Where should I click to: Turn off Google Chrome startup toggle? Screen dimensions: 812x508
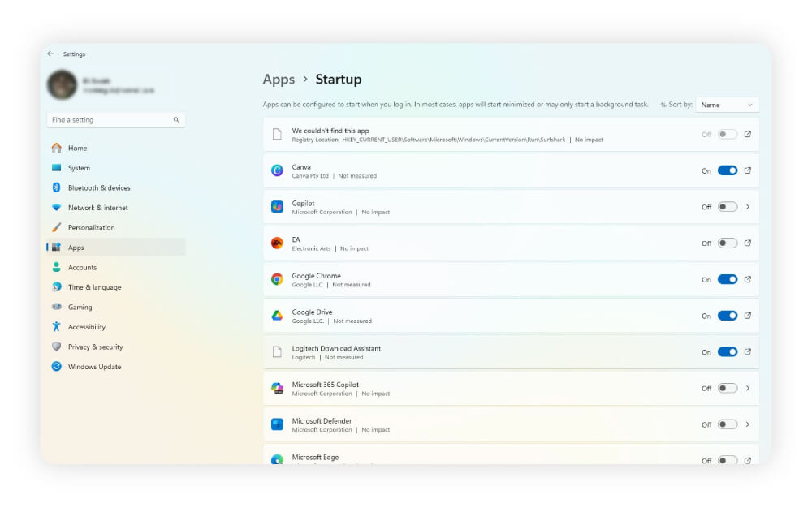(x=727, y=279)
